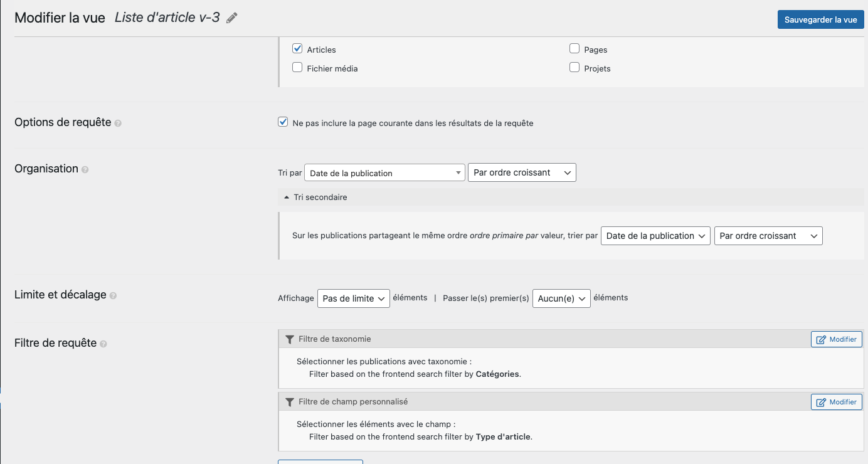Viewport: 868px width, 464px height.
Task: Click the 'Filtre de taxonomie' header text
Action: point(335,339)
